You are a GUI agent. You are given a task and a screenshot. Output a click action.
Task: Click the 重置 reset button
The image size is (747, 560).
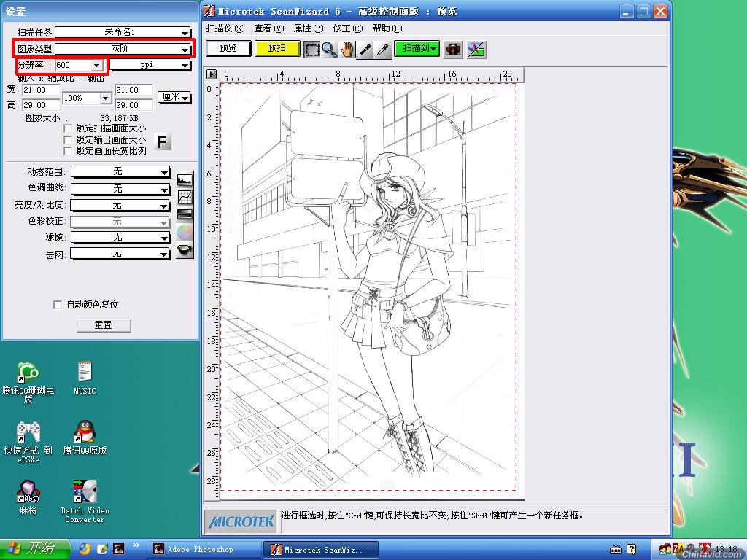click(x=104, y=325)
